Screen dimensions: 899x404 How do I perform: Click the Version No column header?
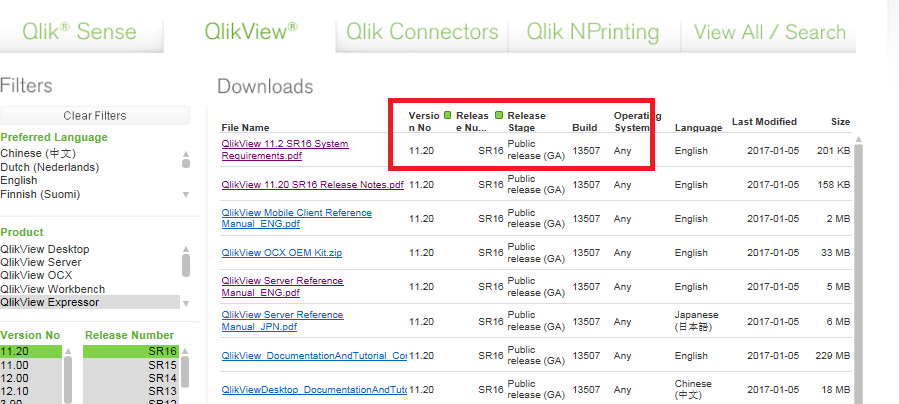tap(424, 121)
